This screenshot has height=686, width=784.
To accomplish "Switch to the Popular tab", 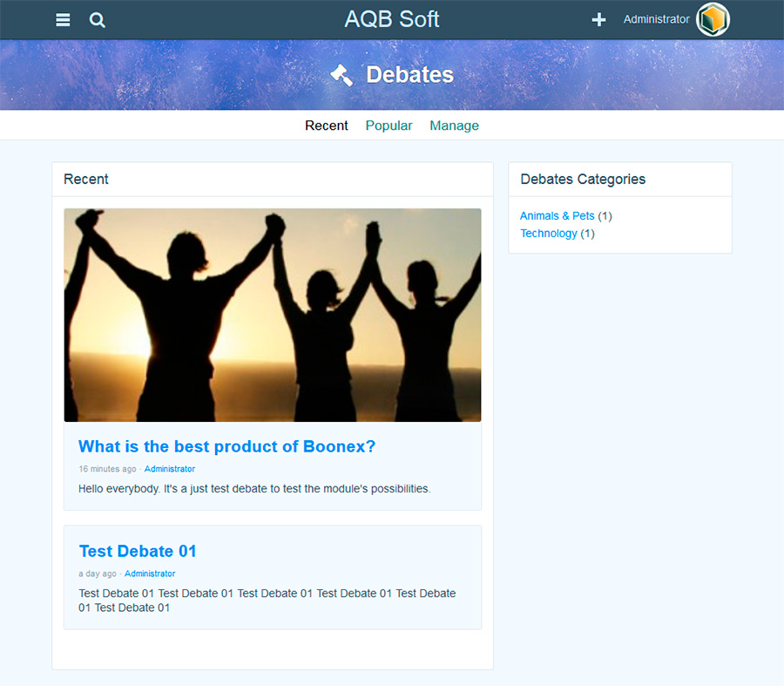I will pos(389,126).
